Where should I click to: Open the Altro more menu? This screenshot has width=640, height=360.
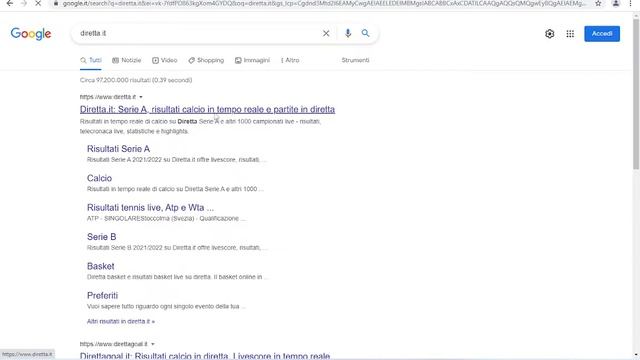[x=290, y=60]
